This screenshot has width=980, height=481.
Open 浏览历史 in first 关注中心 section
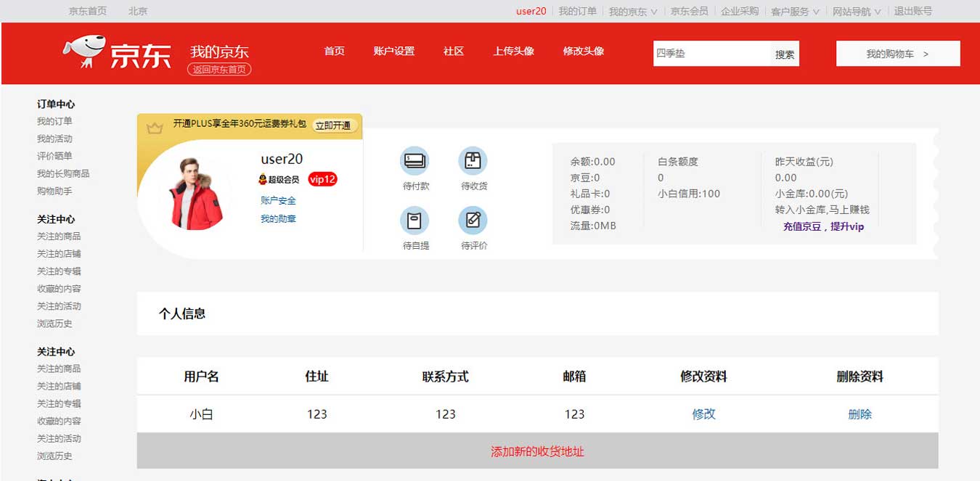[54, 324]
